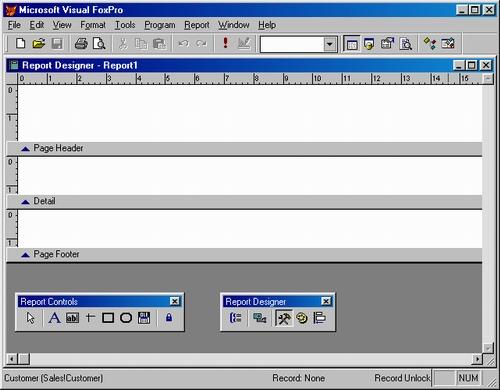
Task: Click the Form Wizard toolbar icon
Action: pos(387,44)
